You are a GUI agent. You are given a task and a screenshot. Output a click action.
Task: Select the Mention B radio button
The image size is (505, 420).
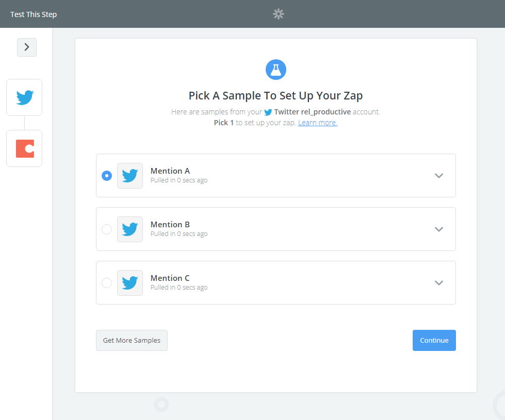click(107, 229)
